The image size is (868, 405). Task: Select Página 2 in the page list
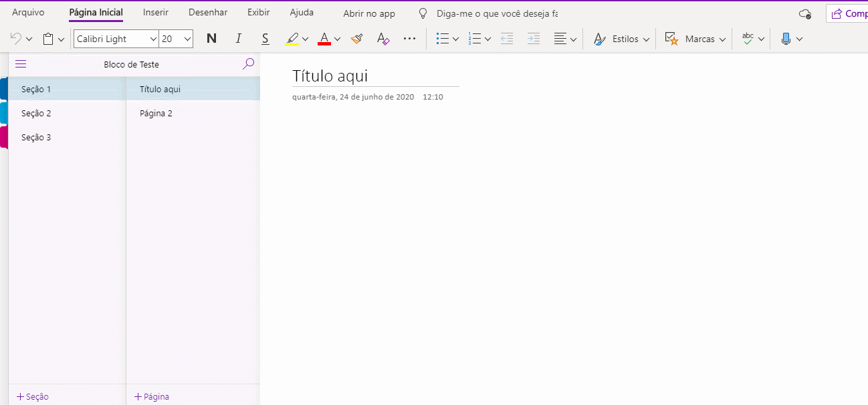tap(156, 114)
